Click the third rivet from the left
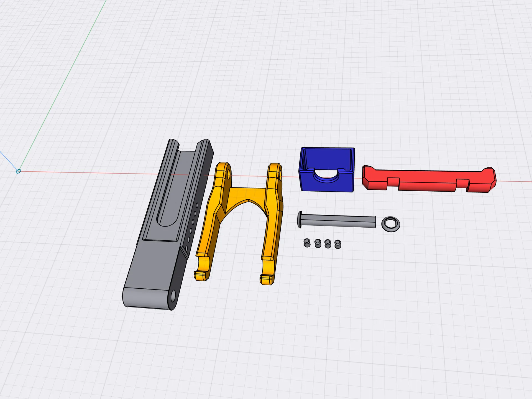 click(x=328, y=244)
